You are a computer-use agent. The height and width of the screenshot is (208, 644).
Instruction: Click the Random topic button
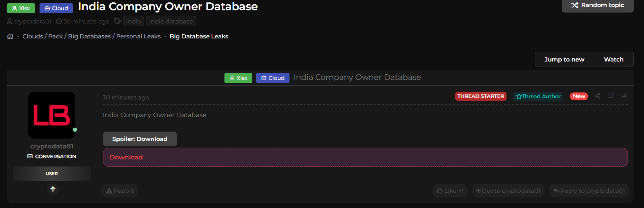(597, 5)
